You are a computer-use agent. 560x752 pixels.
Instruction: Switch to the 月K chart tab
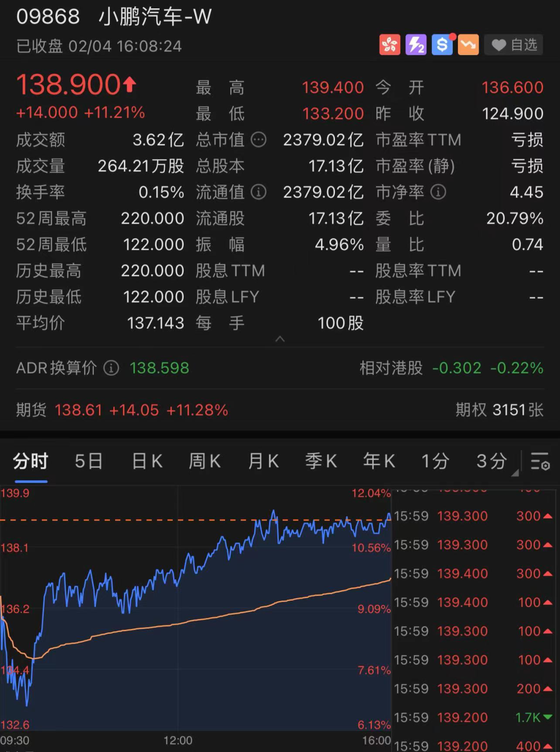pyautogui.click(x=263, y=461)
